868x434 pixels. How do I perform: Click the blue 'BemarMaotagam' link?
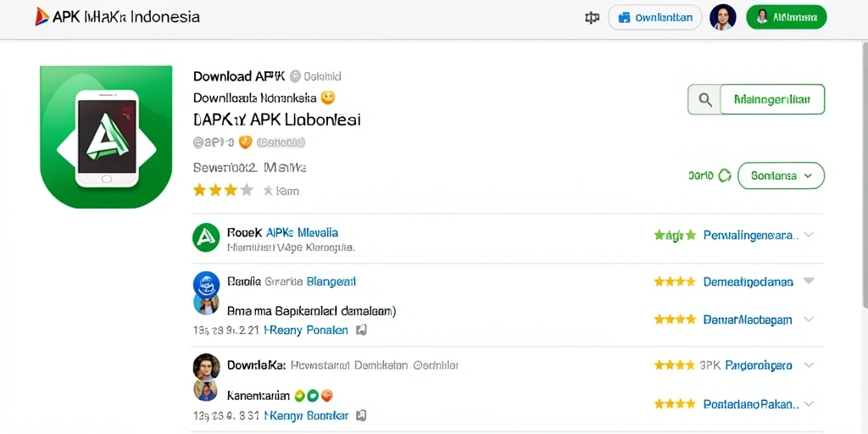[x=748, y=320]
